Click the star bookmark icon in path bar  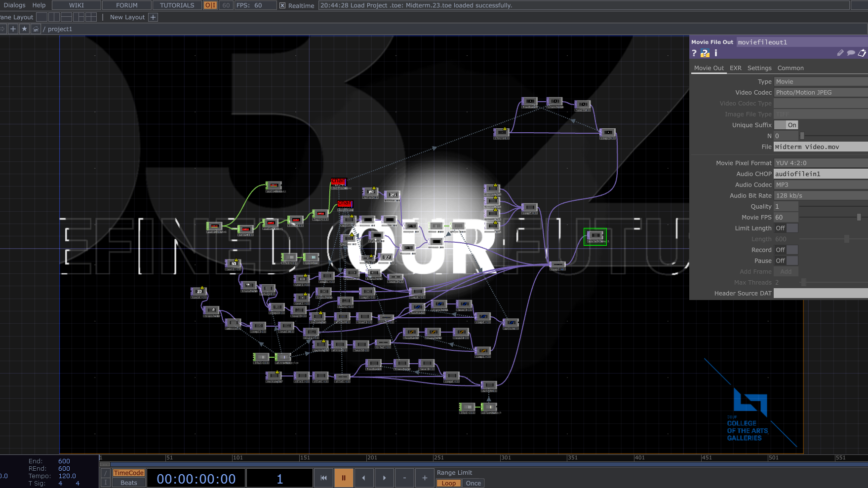24,29
